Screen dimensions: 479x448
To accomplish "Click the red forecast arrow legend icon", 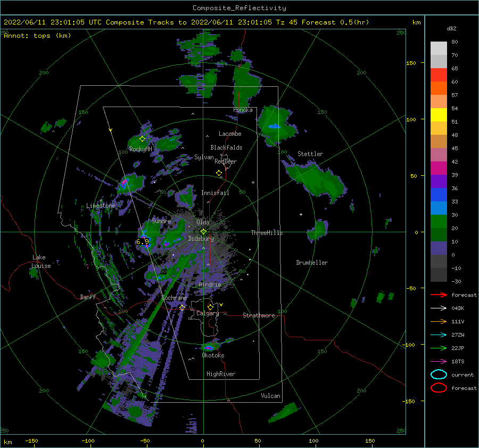I will (x=439, y=295).
